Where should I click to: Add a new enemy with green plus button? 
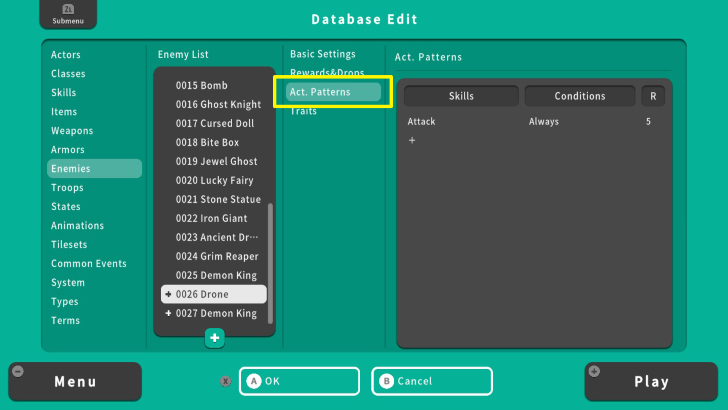(x=214, y=338)
